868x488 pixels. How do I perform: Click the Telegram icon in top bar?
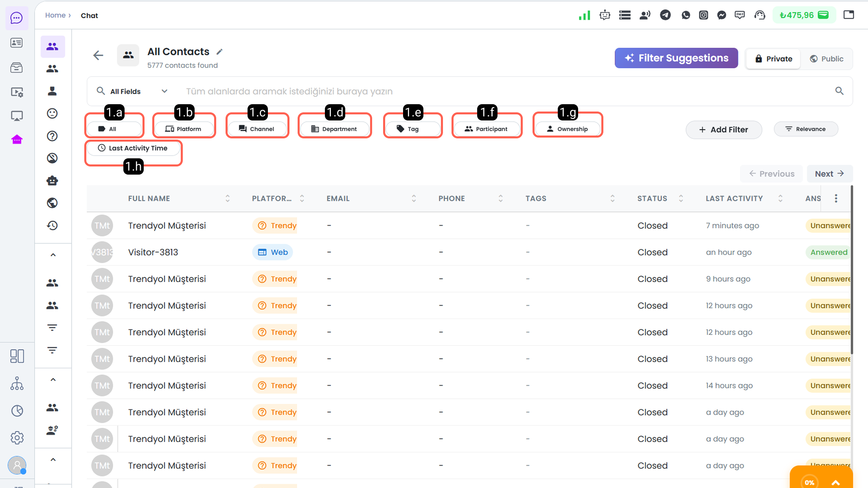coord(665,15)
